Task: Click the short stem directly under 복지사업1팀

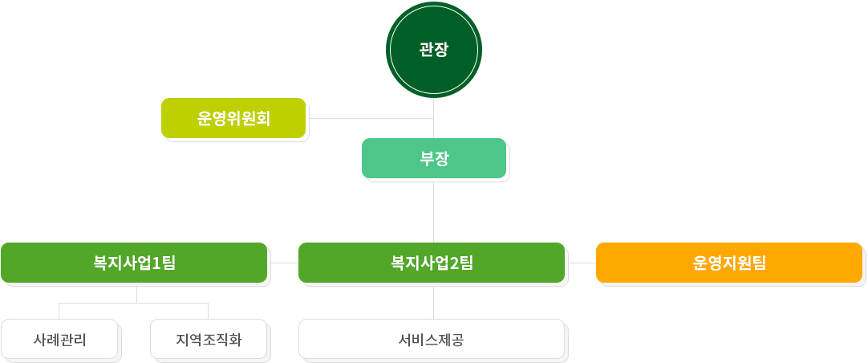Action: [137, 293]
